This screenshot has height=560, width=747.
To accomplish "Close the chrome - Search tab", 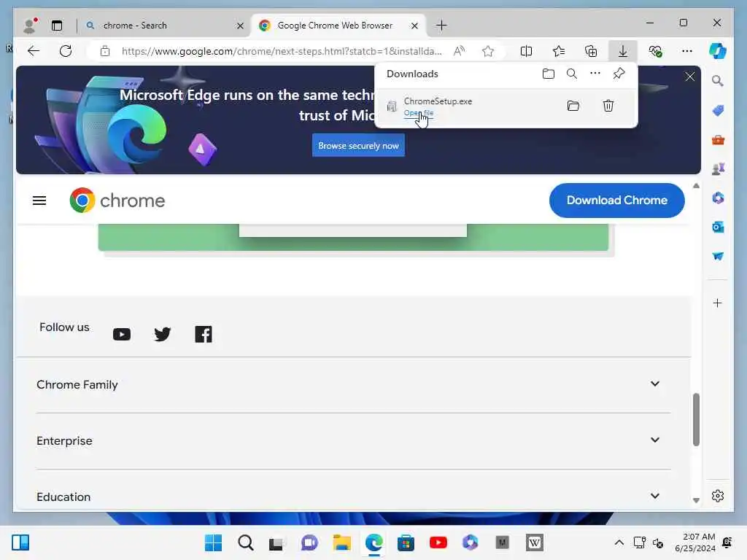I will coord(240,26).
